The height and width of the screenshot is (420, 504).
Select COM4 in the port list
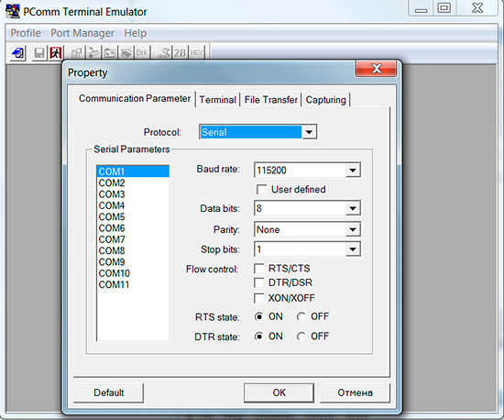[x=133, y=205]
